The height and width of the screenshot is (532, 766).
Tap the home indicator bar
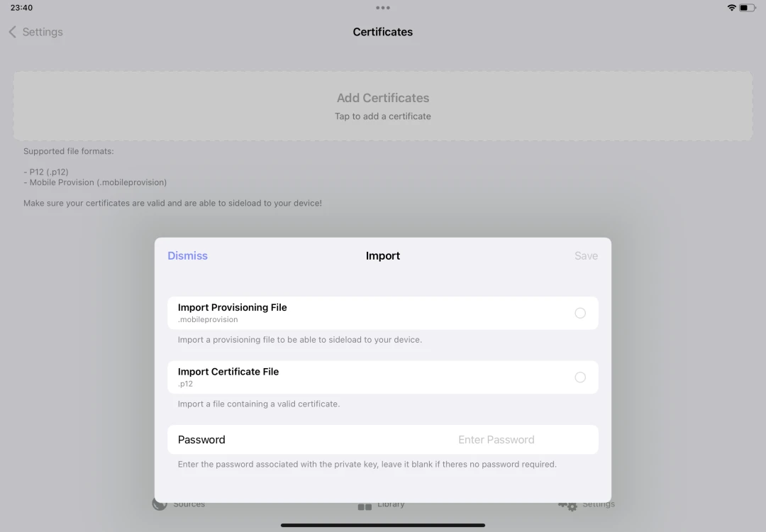pos(383,526)
